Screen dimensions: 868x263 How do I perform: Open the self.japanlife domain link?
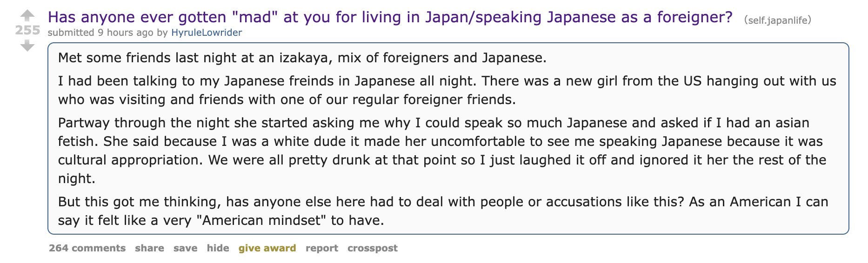[777, 20]
